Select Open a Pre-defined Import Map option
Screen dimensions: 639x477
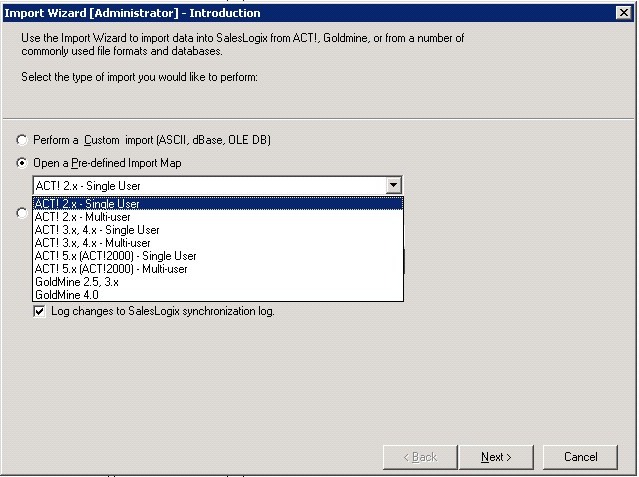[22, 163]
